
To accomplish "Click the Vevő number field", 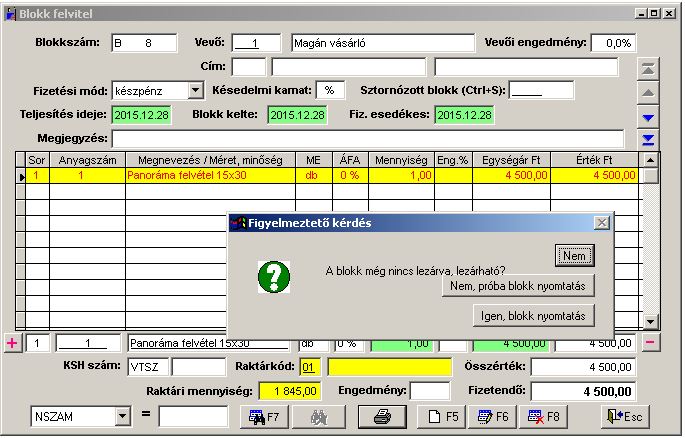I will (256, 43).
